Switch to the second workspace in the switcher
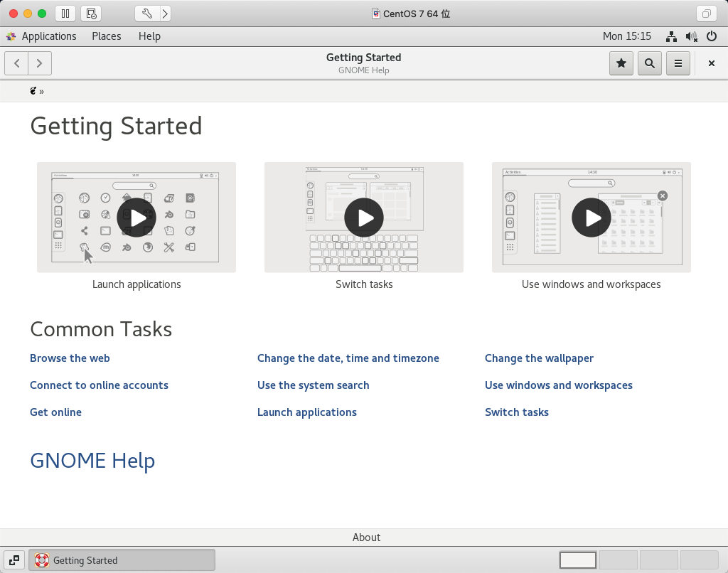Image resolution: width=728 pixels, height=573 pixels. (619, 560)
